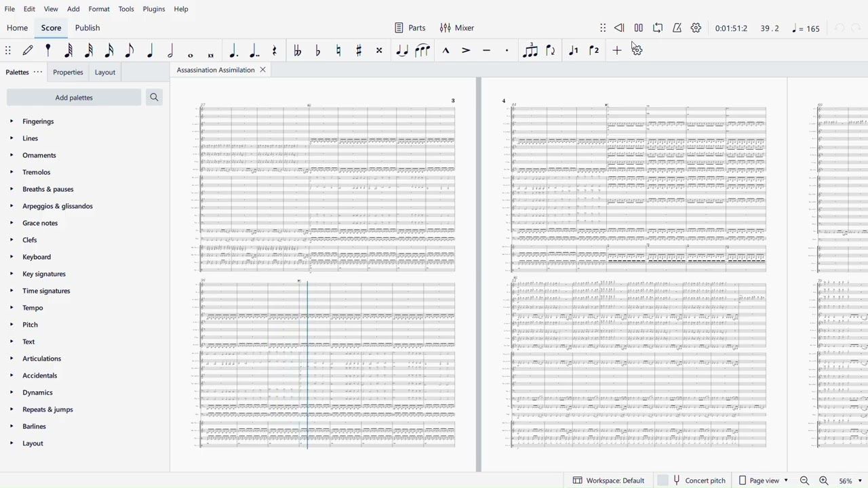Viewport: 868px width, 488px height.
Task: Apply double flat accidental
Action: point(297,51)
